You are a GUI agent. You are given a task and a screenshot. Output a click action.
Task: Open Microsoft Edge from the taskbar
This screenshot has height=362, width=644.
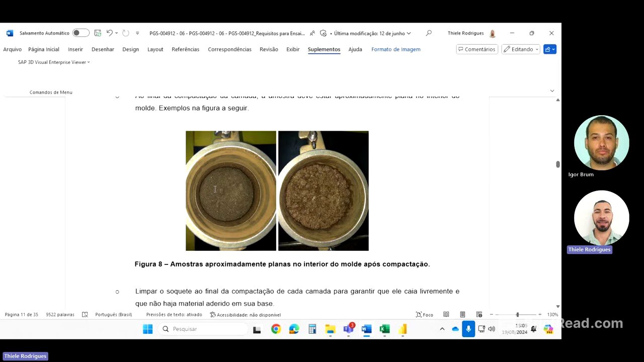(x=294, y=329)
